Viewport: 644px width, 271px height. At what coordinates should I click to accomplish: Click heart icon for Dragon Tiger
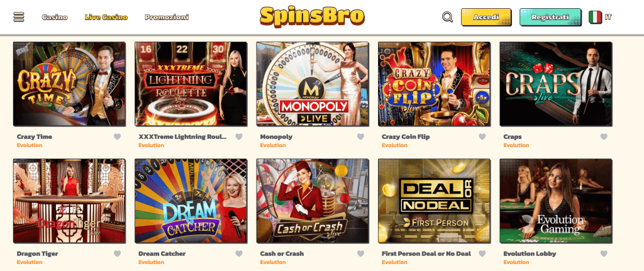pyautogui.click(x=118, y=254)
